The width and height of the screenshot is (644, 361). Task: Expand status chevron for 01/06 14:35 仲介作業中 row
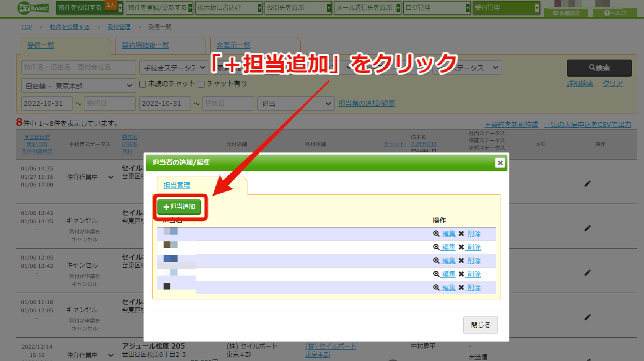pos(111,178)
